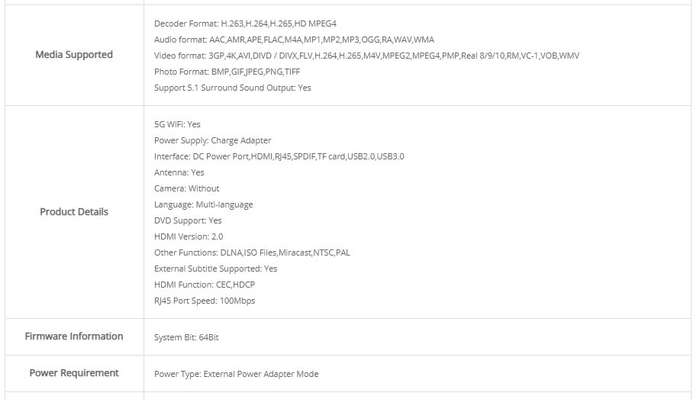
Task: Click the Interface ports specification line
Action: coord(279,157)
